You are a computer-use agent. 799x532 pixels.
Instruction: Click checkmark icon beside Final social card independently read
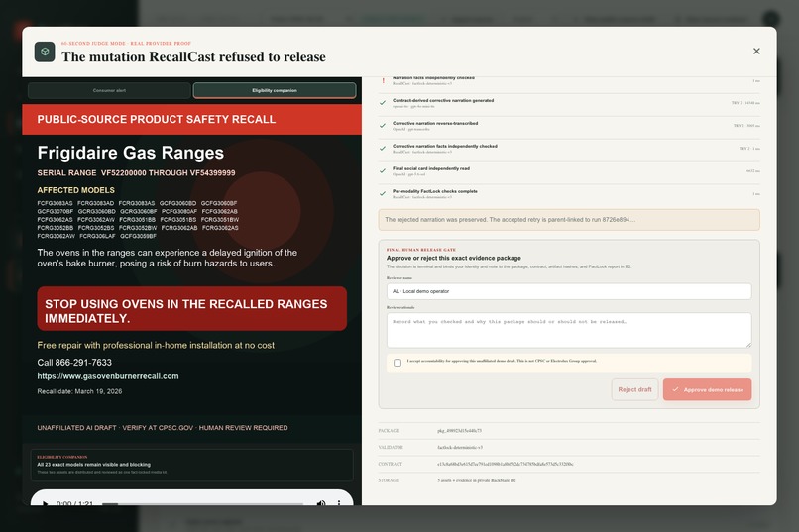click(x=383, y=171)
